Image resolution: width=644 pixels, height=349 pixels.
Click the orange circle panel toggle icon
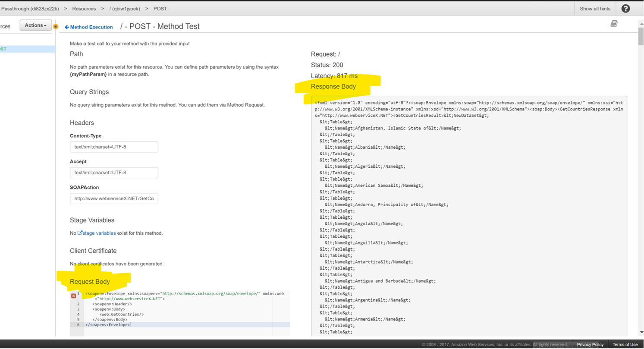point(55,27)
